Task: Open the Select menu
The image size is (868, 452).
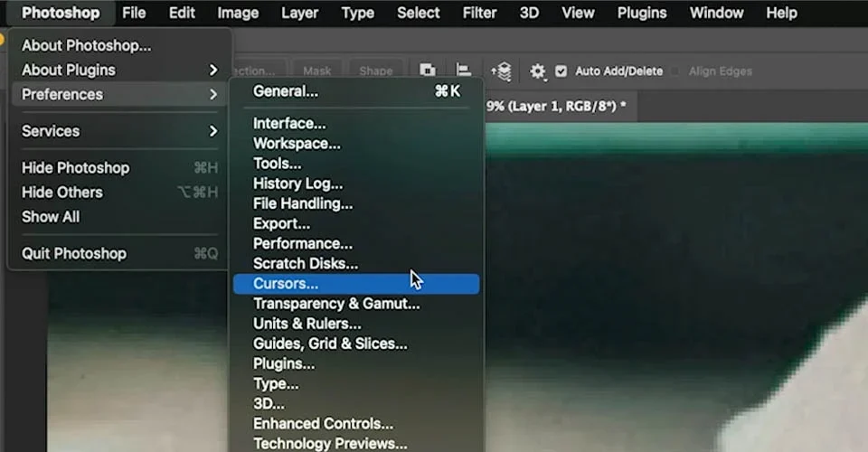Action: click(418, 13)
